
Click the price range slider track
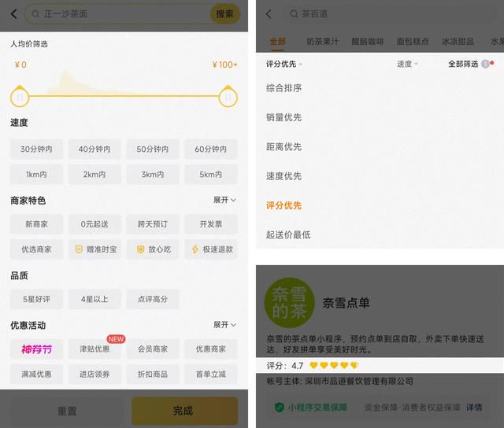(x=124, y=96)
